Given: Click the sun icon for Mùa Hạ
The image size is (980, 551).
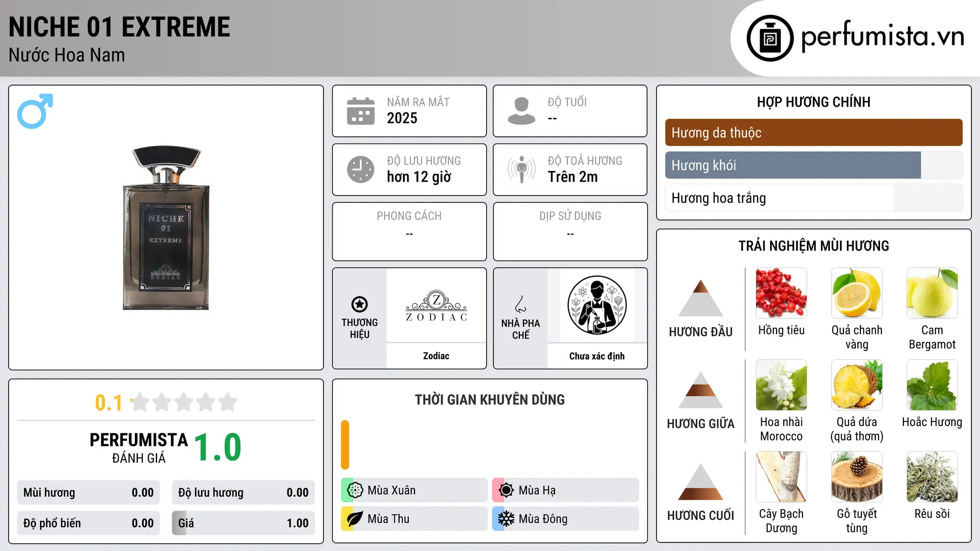Looking at the screenshot, I should point(506,490).
